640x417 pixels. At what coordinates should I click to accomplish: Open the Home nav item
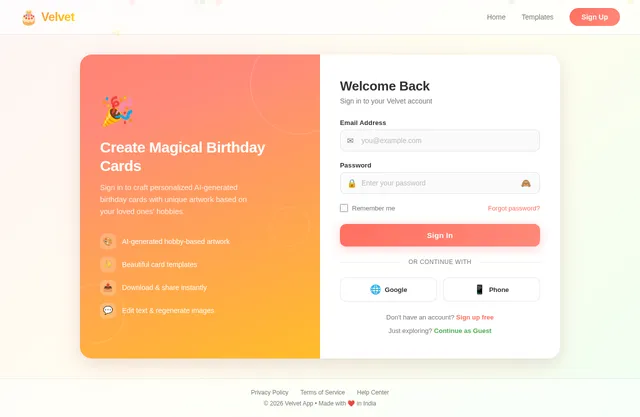pyautogui.click(x=496, y=17)
